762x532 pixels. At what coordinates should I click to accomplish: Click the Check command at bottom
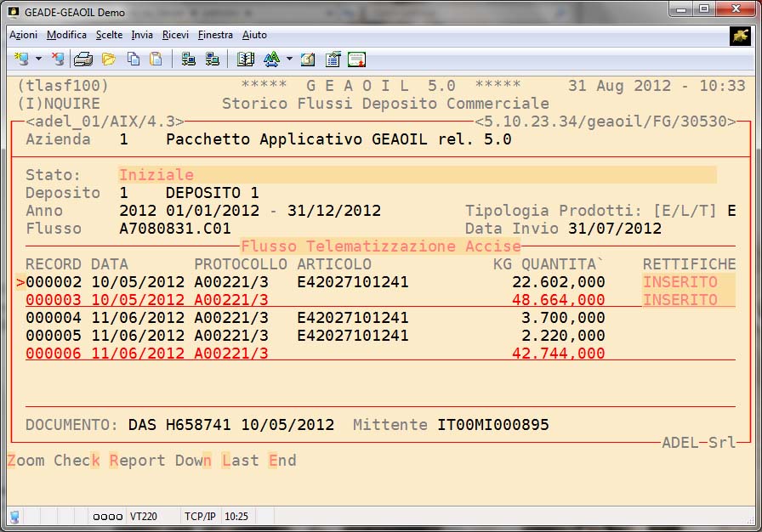tap(77, 461)
